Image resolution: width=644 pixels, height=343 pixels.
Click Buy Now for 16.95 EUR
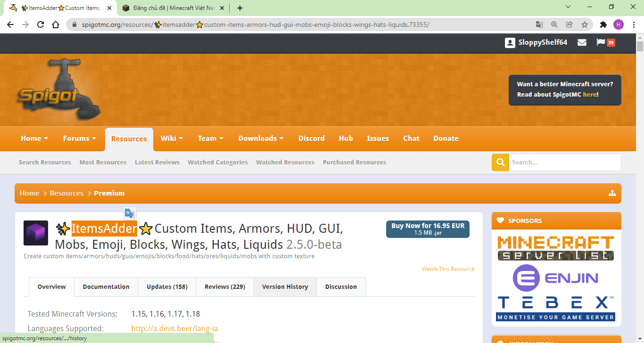[428, 229]
